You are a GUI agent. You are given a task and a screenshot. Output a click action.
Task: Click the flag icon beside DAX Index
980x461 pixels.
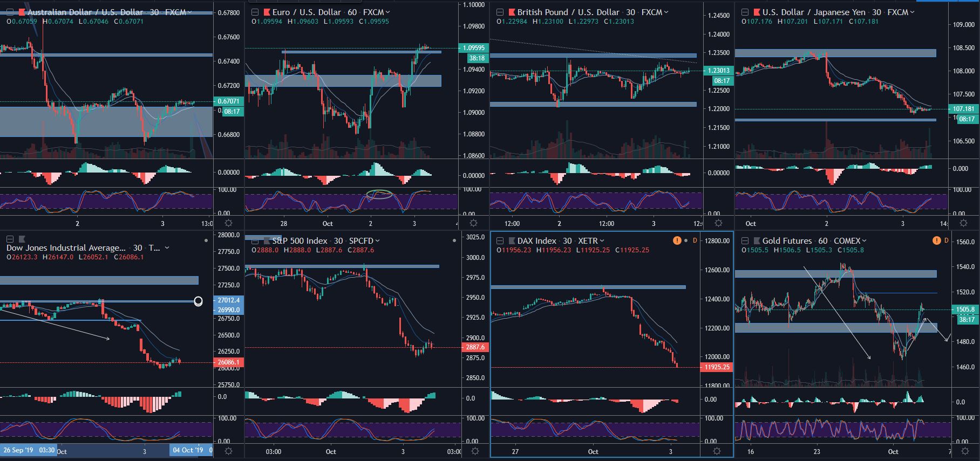coord(511,240)
